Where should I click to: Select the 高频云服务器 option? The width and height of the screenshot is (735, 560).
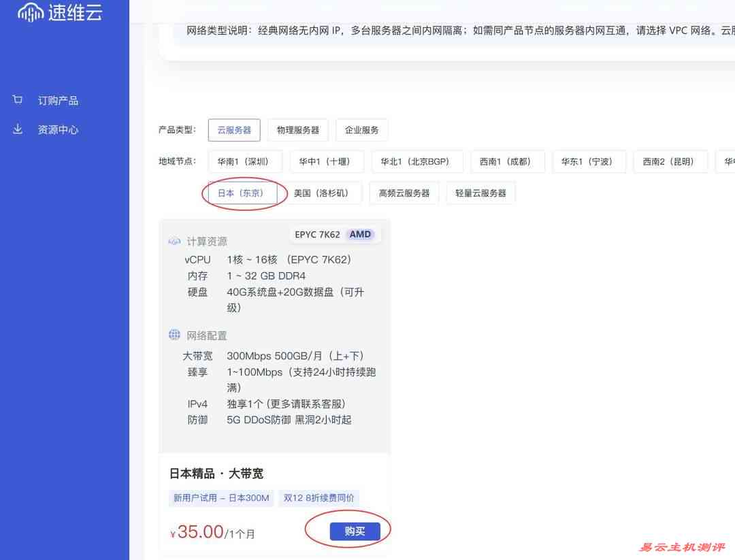[x=404, y=193]
